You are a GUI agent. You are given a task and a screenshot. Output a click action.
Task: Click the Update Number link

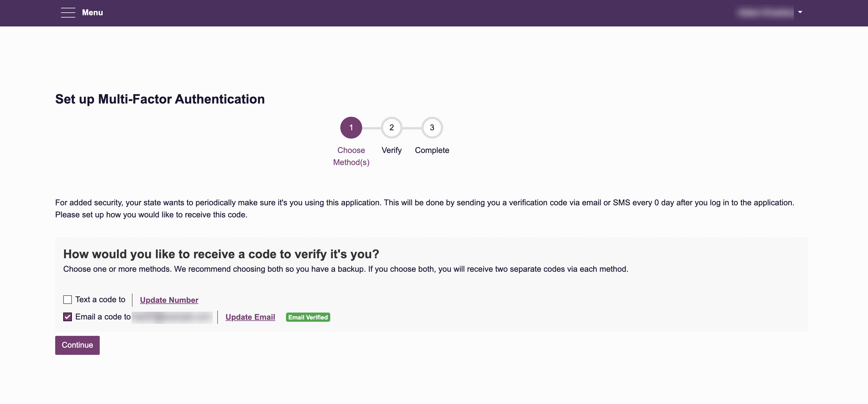click(169, 300)
